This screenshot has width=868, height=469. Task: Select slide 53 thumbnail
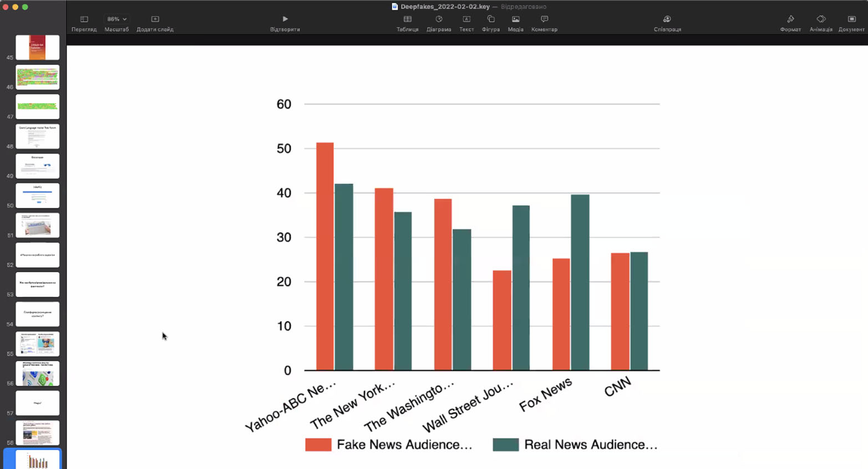pos(38,284)
